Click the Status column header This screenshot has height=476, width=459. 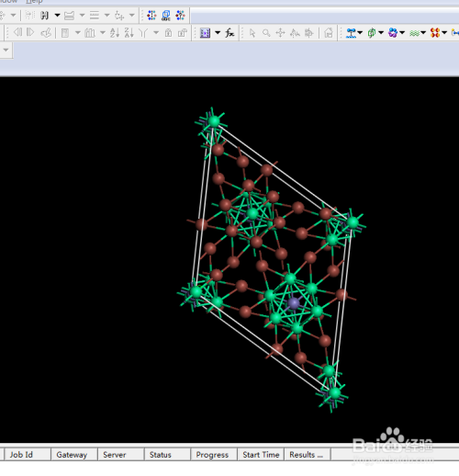pos(167,455)
